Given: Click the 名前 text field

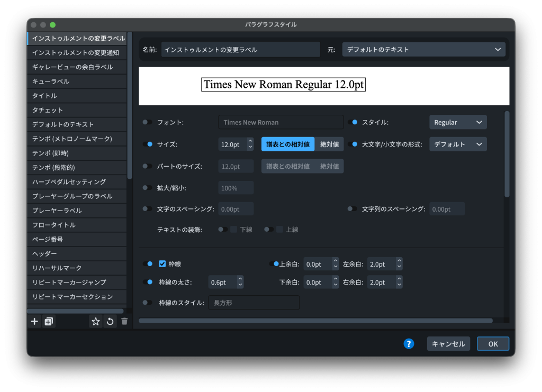Looking at the screenshot, I should [240, 50].
